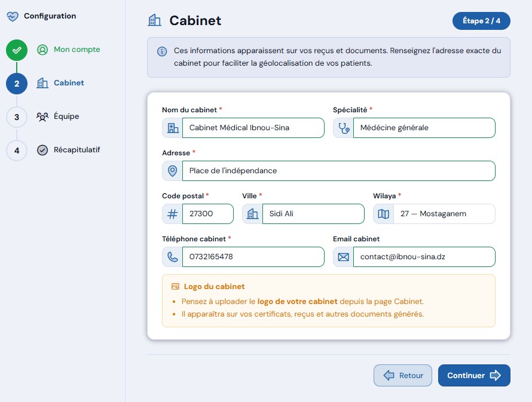This screenshot has width=532, height=402.
Task: Open the Wilaya dropdown showing 27 — Mostaganem
Action: tap(444, 214)
